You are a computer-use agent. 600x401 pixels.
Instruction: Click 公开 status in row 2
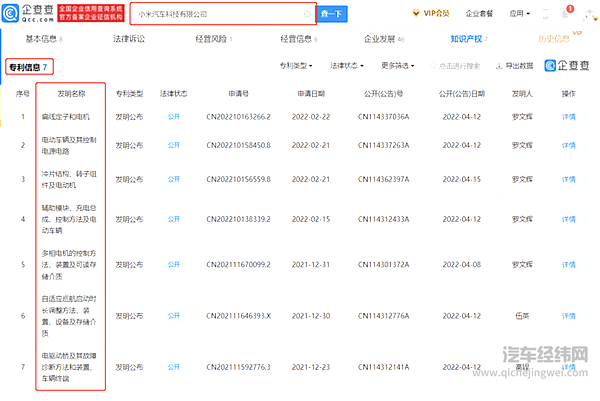(x=173, y=145)
